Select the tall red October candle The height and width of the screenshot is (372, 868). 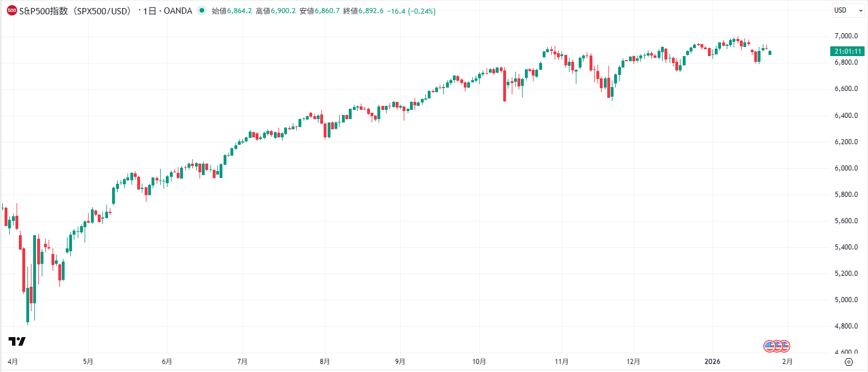[x=505, y=86]
